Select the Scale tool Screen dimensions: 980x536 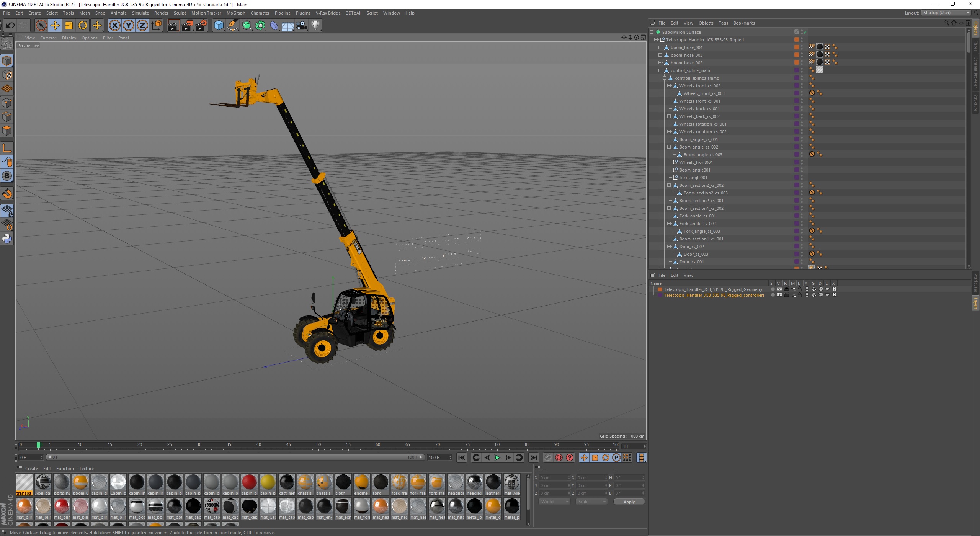click(69, 26)
